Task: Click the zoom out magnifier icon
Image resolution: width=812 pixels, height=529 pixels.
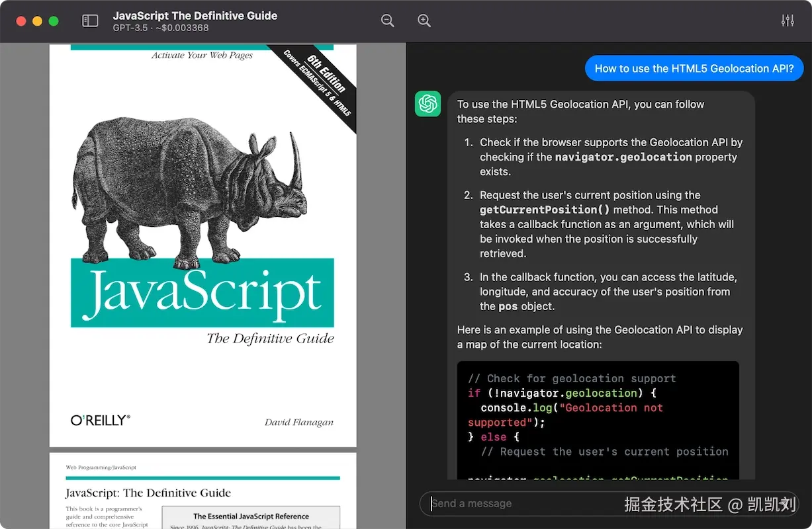Action: coord(388,21)
